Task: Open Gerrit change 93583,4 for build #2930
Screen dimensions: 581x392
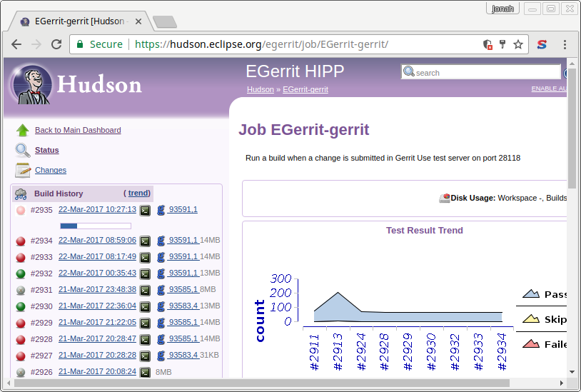Action: (x=183, y=306)
